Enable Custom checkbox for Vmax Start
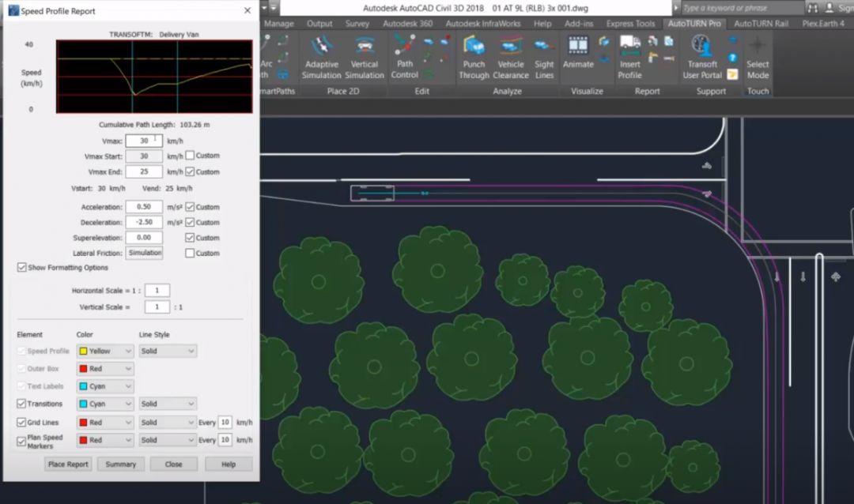The image size is (854, 504). point(190,156)
